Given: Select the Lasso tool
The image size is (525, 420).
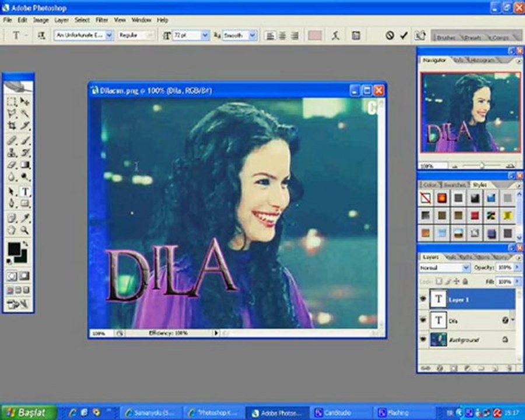Looking at the screenshot, I should [x=12, y=114].
